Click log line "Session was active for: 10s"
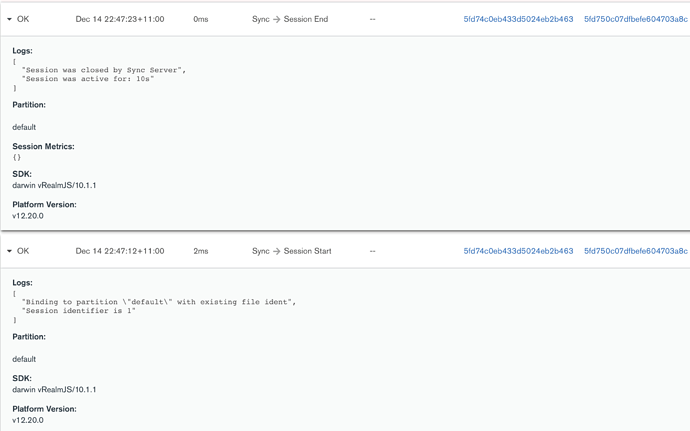Image resolution: width=690 pixels, height=431 pixels. point(88,79)
